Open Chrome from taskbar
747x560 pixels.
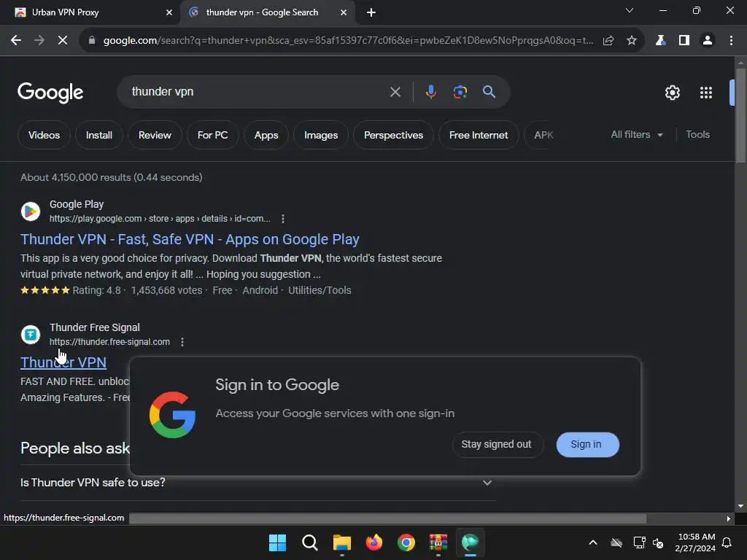coord(406,542)
